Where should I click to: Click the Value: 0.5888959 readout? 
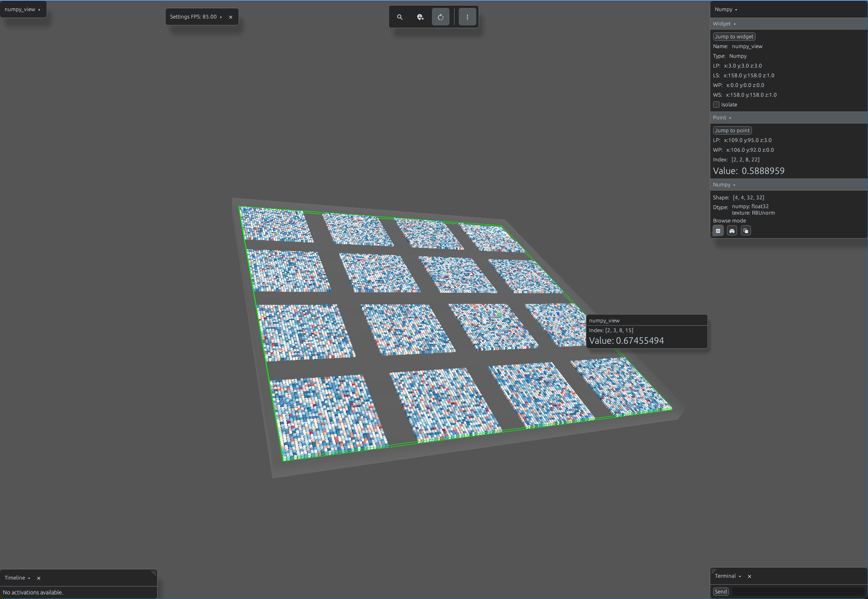tap(749, 171)
